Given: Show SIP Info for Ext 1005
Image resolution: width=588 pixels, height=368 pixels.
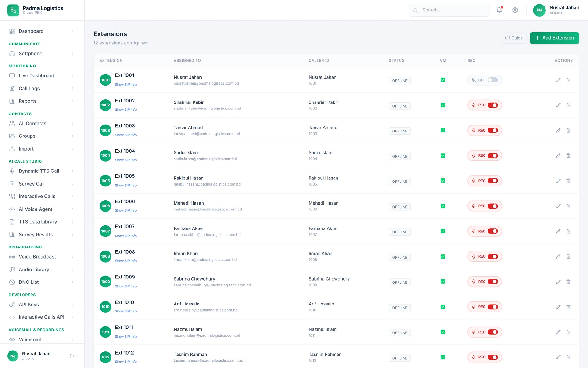Looking at the screenshot, I should [x=126, y=186].
